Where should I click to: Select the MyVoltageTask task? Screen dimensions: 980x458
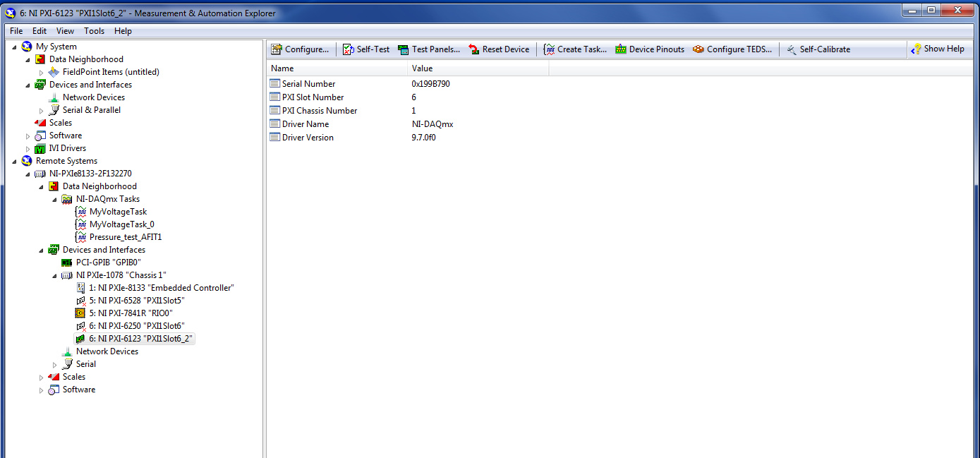point(118,212)
